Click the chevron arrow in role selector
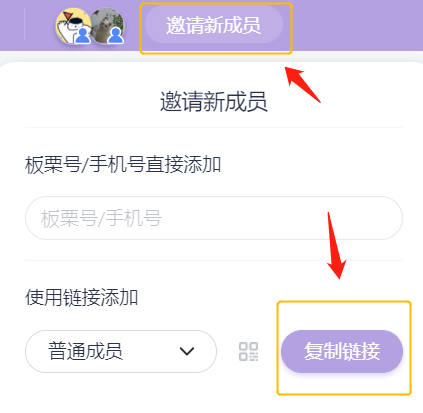 187,351
